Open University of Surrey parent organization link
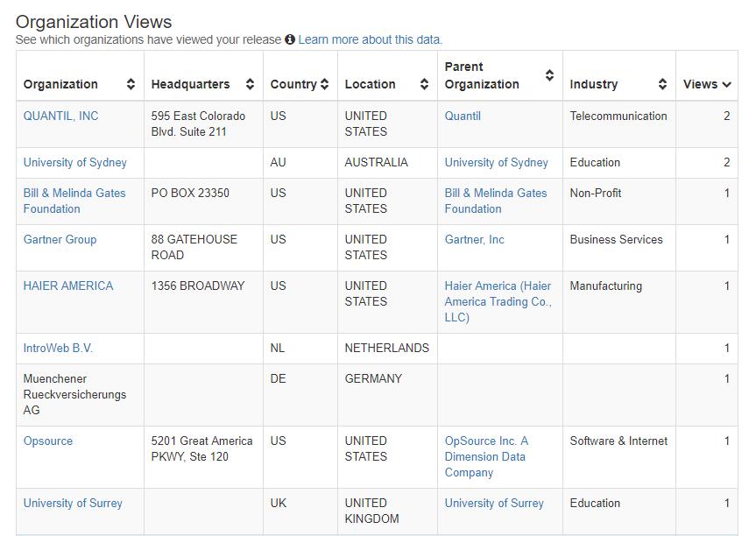Screen dimensions: 756x536 click(494, 504)
